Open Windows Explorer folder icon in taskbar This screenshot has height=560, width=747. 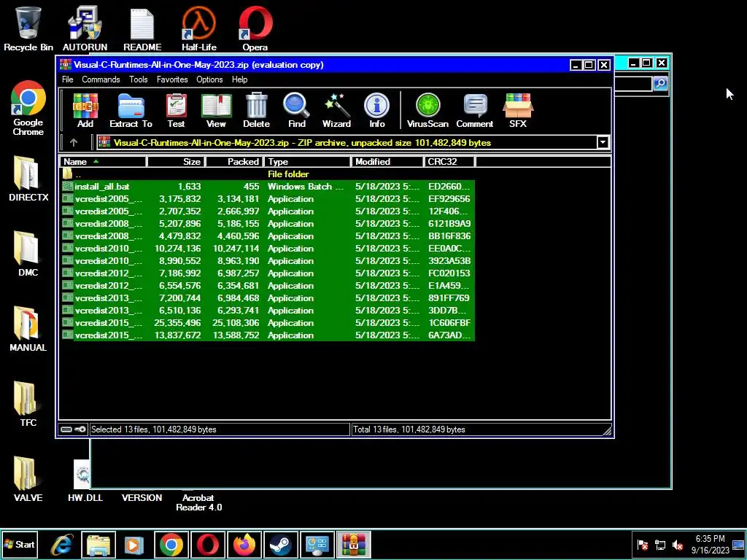click(98, 545)
